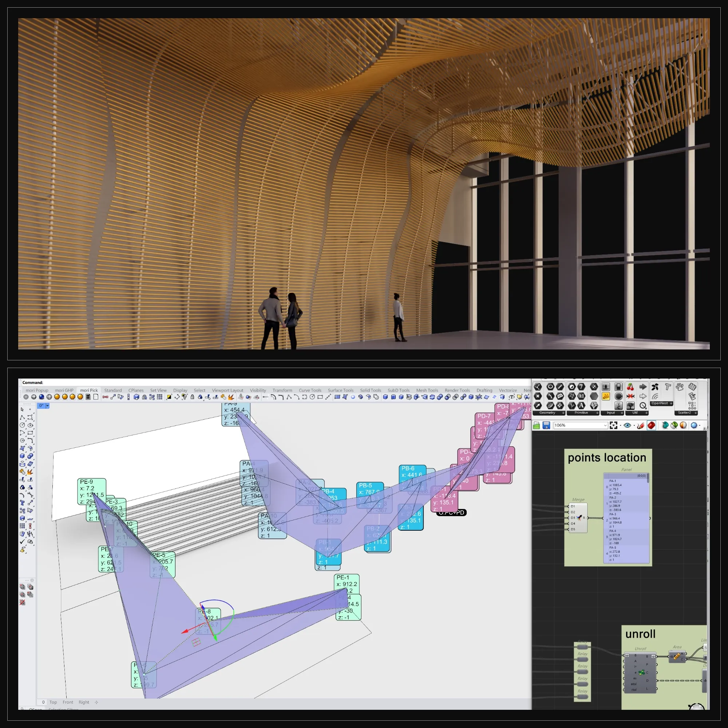Open the 0° viewport title dropdown arrow

click(47, 406)
